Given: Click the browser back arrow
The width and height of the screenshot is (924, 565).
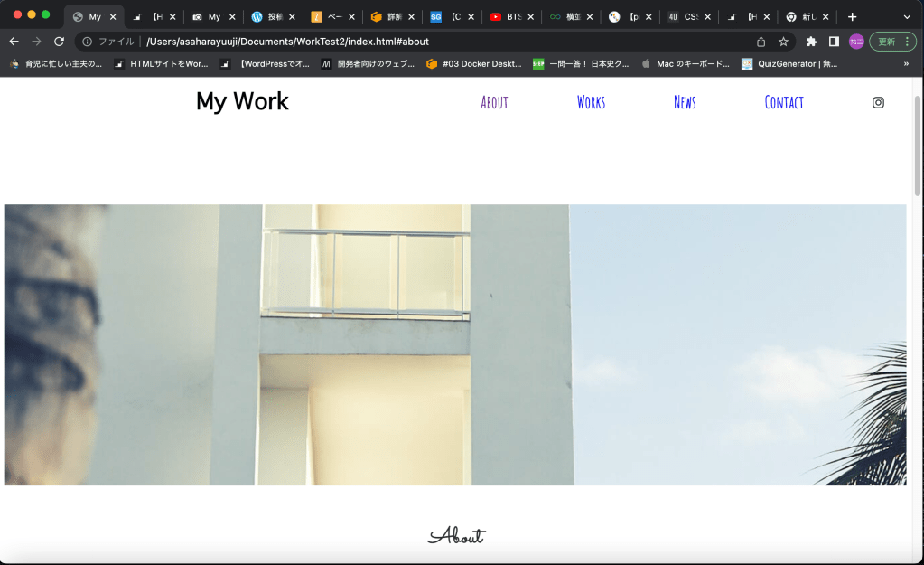Looking at the screenshot, I should click(x=14, y=42).
